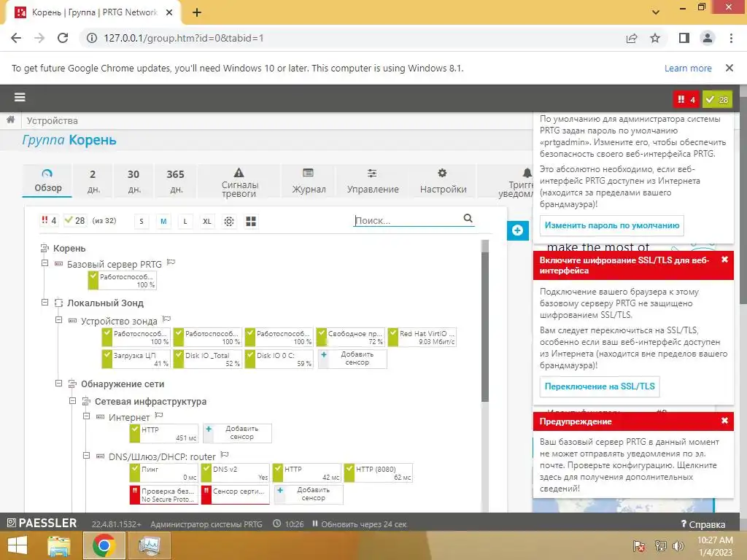Click Добавить сенсор in router device
Image resolution: width=747 pixels, height=560 pixels.
(309, 494)
